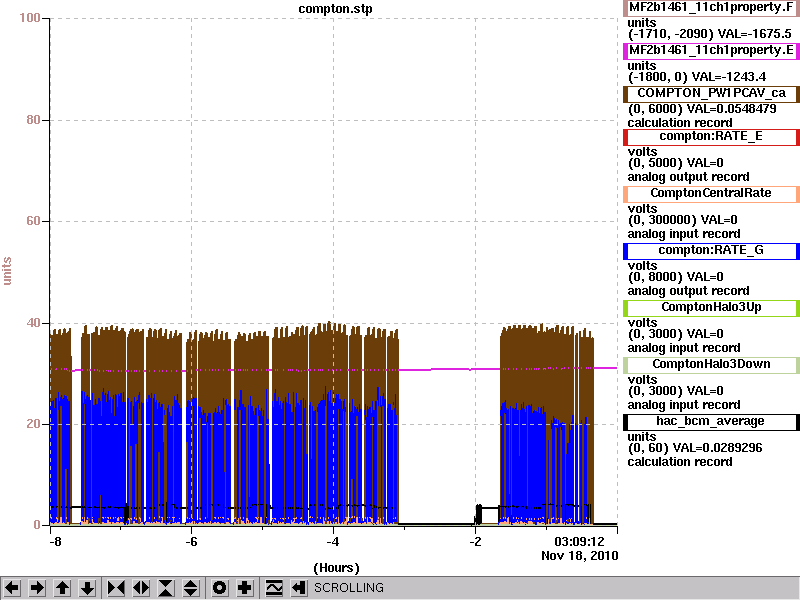Viewport: 800px width, 600px height.
Task: Select the ComptonHalo3Down legend entry
Action: click(x=711, y=365)
